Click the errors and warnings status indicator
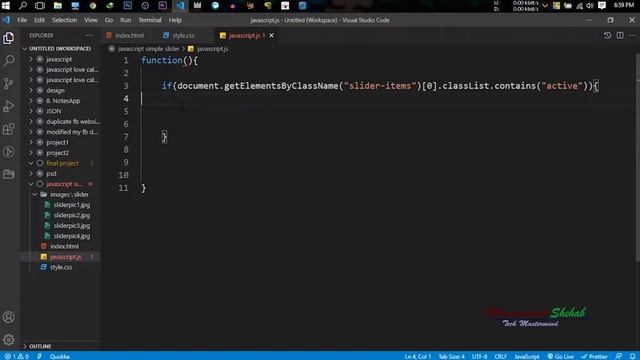The width and height of the screenshot is (640, 360). 17,356
